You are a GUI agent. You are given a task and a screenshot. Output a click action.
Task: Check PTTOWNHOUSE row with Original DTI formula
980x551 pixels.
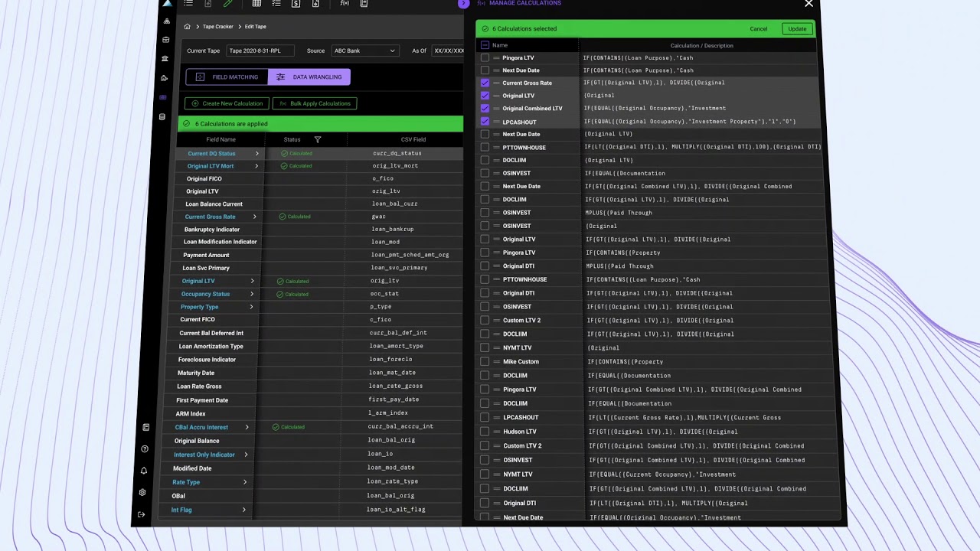click(485, 147)
